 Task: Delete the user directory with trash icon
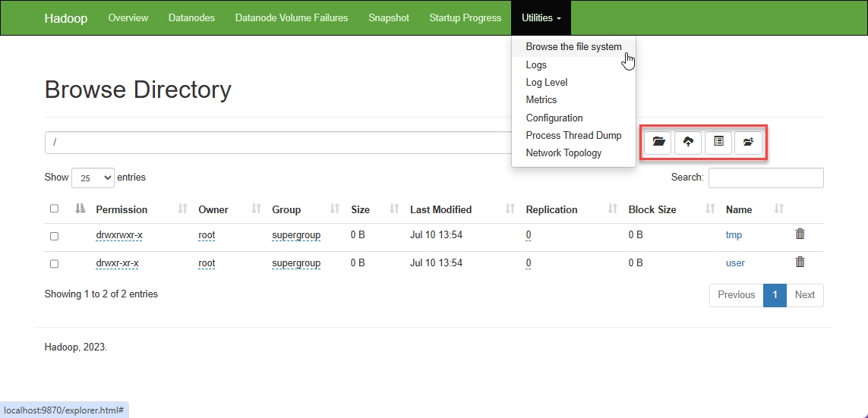800,262
